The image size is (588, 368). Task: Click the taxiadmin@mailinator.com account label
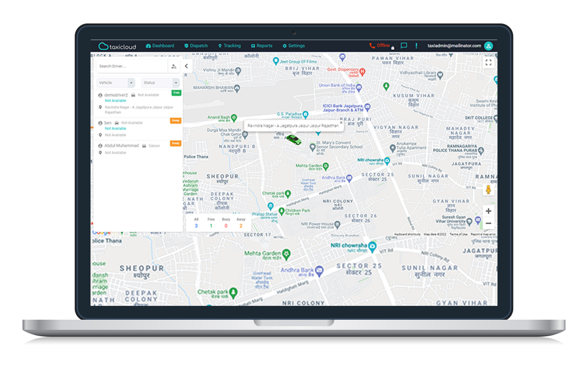pyautogui.click(x=454, y=46)
